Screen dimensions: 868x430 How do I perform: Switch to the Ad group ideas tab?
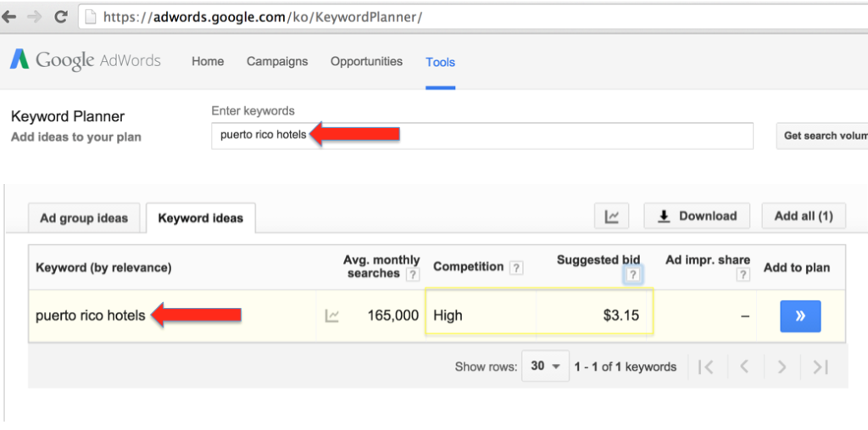pyautogui.click(x=84, y=218)
